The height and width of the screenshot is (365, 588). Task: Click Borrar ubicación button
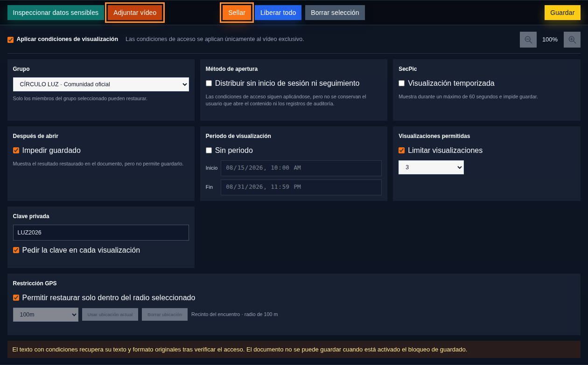pyautogui.click(x=165, y=314)
